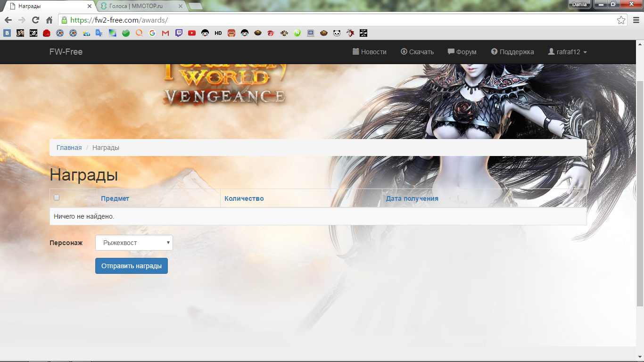Sort the table by Дата получения
644x362 pixels.
pos(412,198)
